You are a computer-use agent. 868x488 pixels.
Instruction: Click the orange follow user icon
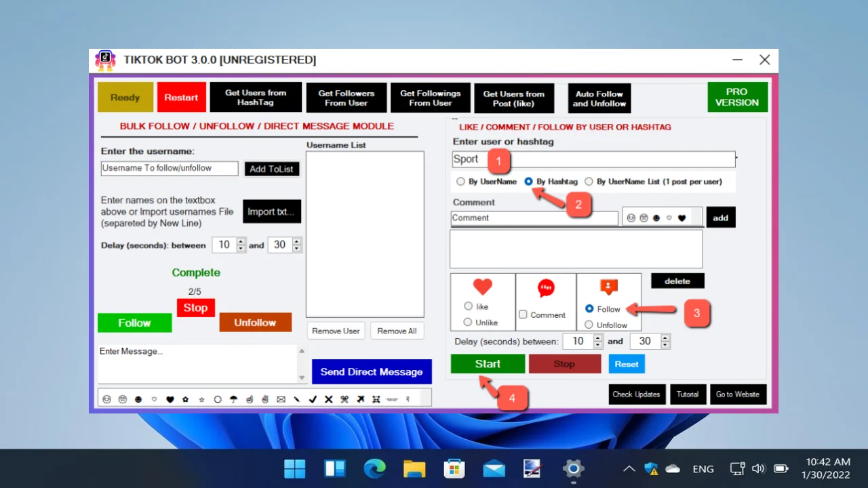click(608, 287)
